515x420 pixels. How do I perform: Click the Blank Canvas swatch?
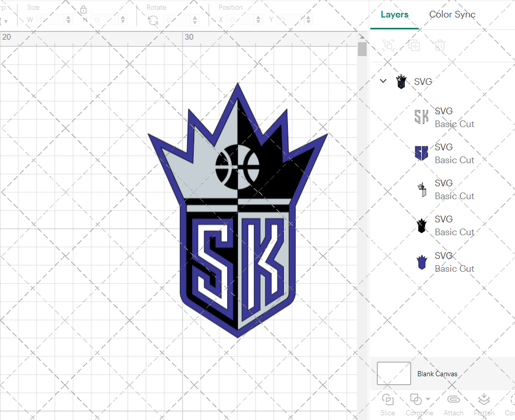[x=394, y=373]
